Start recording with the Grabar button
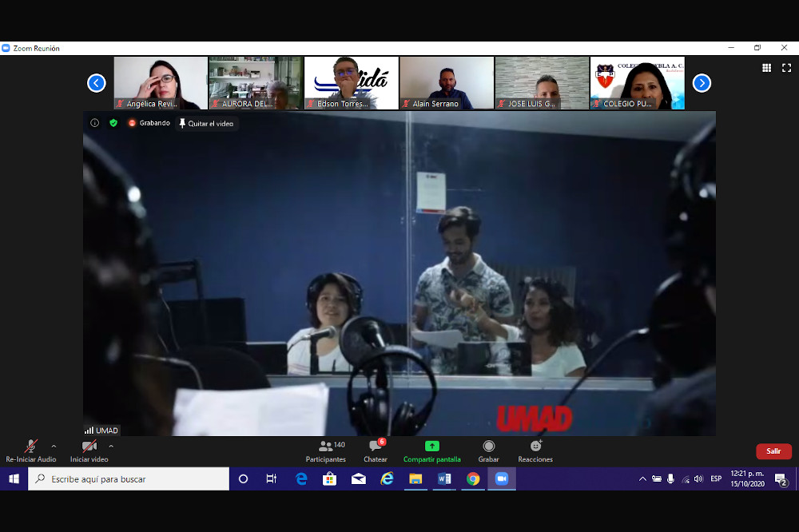This screenshot has height=532, width=799. (x=488, y=451)
